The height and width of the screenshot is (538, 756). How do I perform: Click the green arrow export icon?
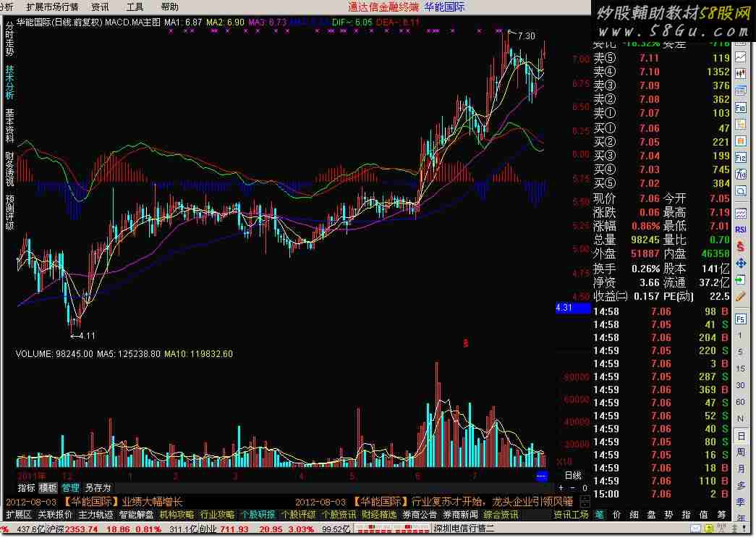coord(741,279)
